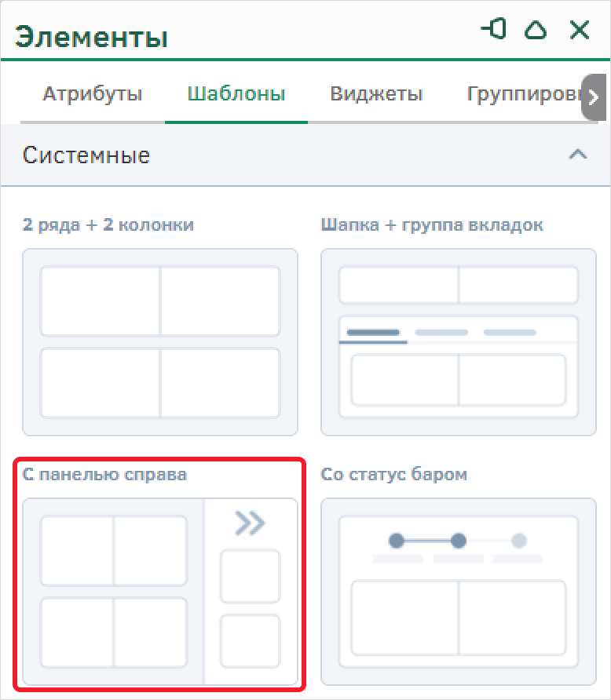This screenshot has width=611, height=700.
Task: Click the С панелью справа label
Action: tap(104, 474)
